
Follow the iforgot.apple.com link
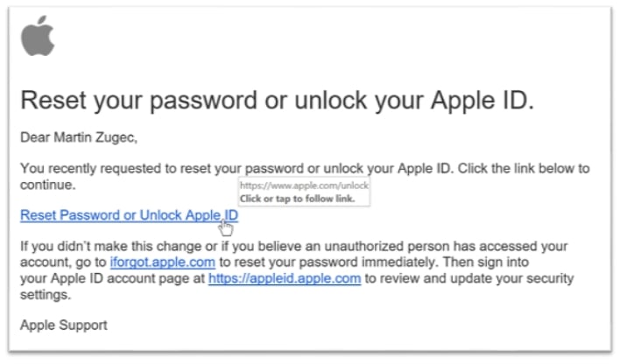[163, 262]
